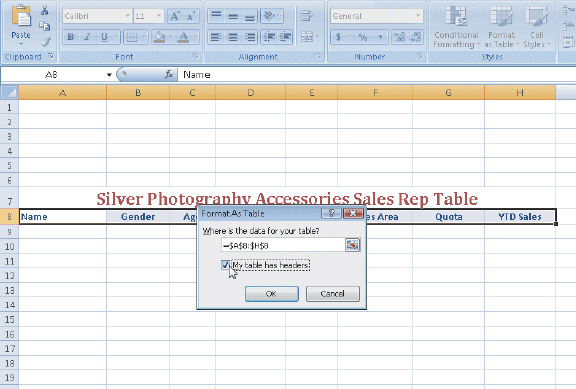Click the Copy icon
Image resolution: width=576 pixels, height=389 pixels.
click(x=44, y=26)
